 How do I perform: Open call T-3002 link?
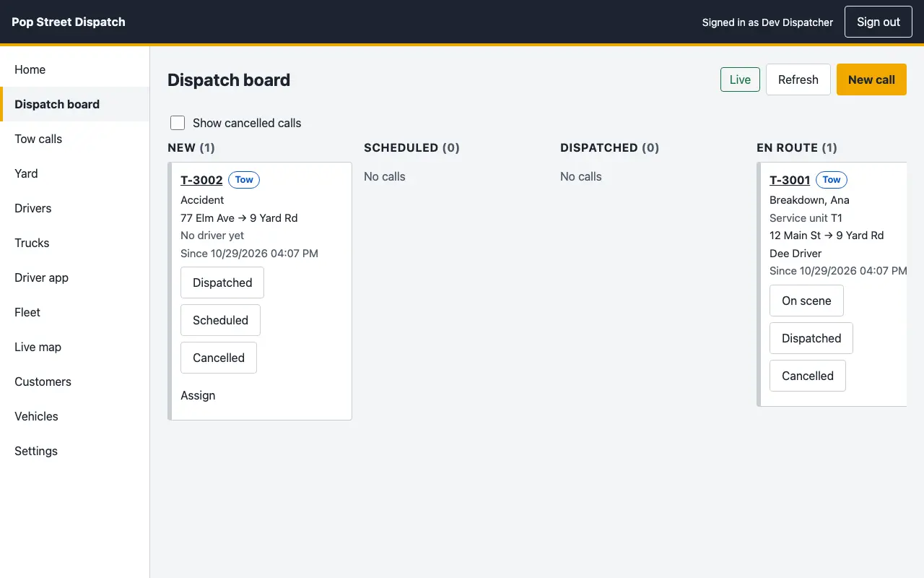point(201,180)
